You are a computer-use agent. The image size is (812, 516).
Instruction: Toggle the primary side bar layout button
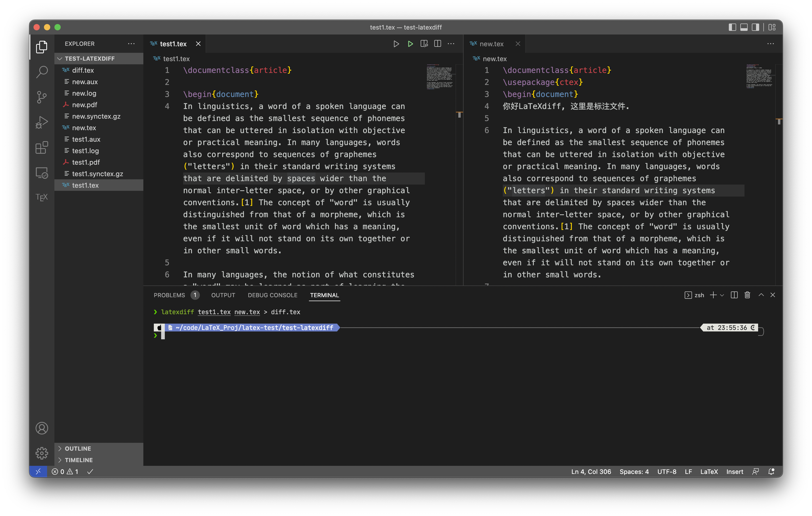coord(732,27)
